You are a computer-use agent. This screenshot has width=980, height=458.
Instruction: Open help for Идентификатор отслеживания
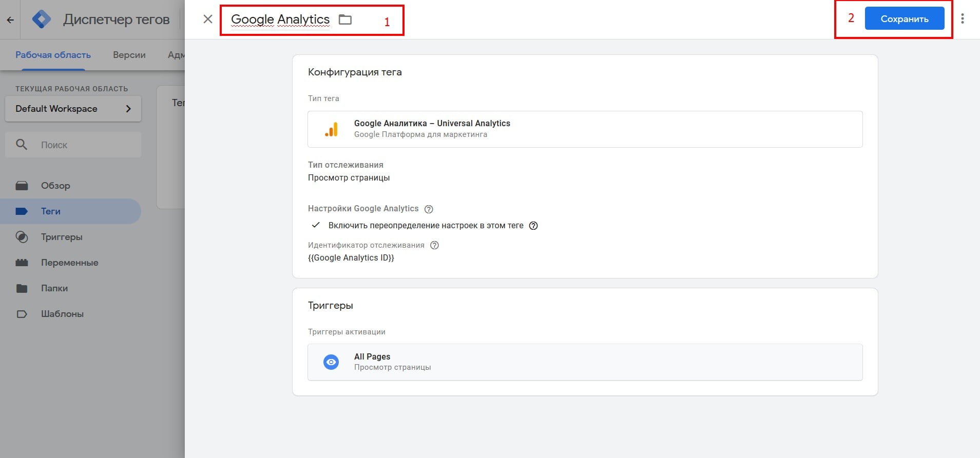coord(434,245)
